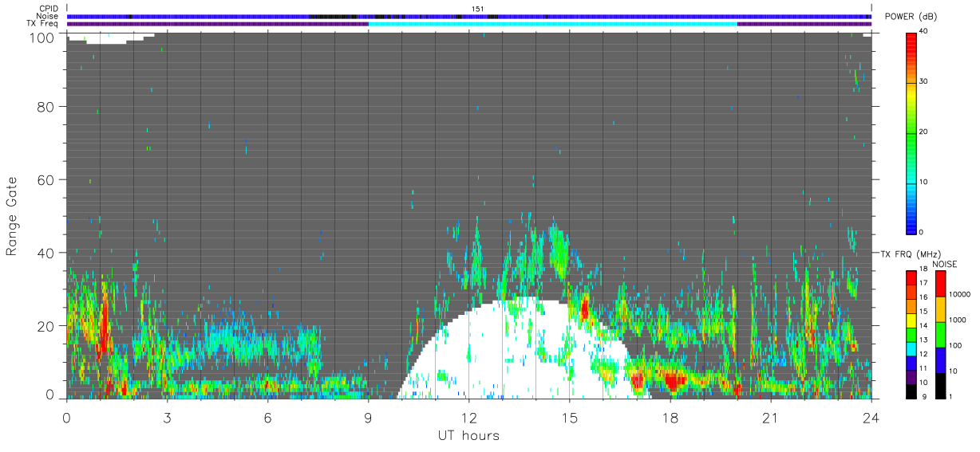This screenshot has height=452, width=980.
Task: Click the 40 tick on Range Gate axis
Action: pos(46,253)
